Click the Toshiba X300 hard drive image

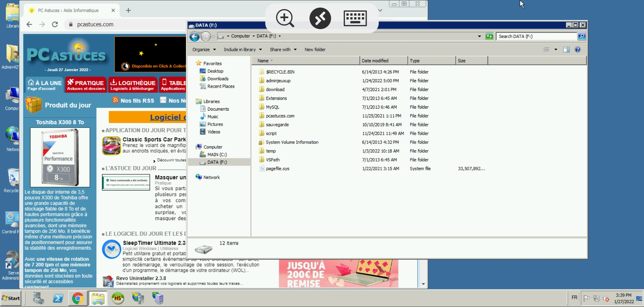pos(60,157)
